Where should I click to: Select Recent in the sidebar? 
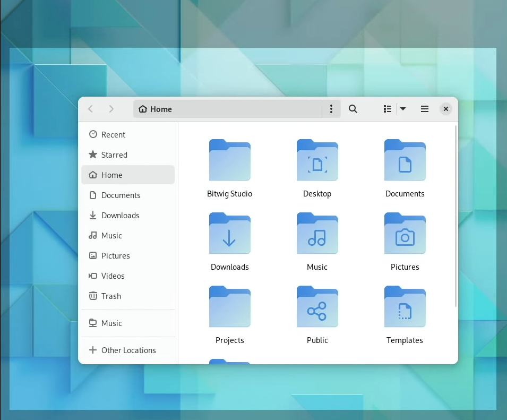113,135
